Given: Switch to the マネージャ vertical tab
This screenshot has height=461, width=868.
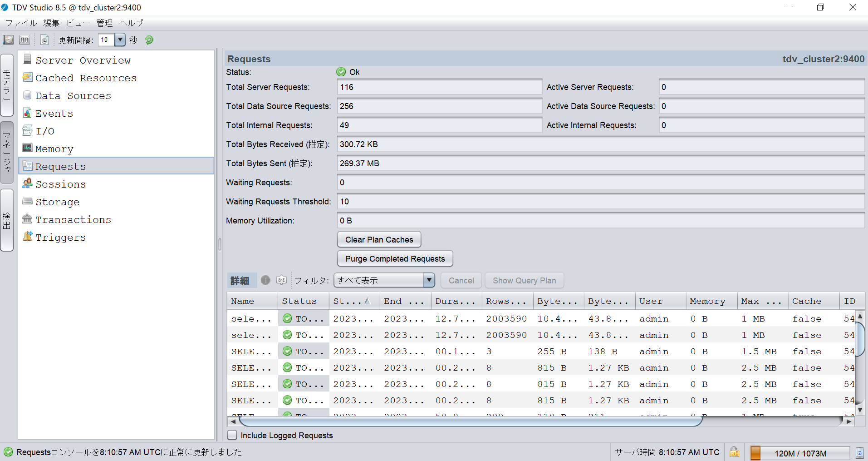Looking at the screenshot, I should pos(7,153).
